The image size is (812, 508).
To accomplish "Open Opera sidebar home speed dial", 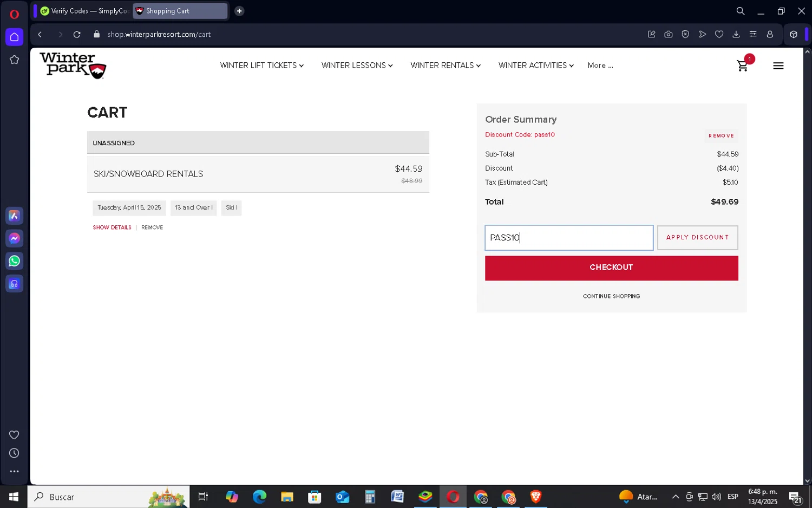I will [14, 37].
